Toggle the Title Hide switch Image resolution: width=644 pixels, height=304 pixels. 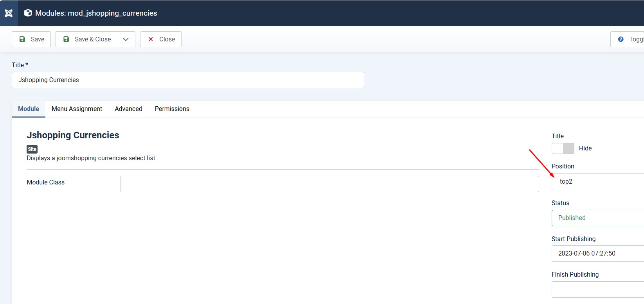click(563, 148)
